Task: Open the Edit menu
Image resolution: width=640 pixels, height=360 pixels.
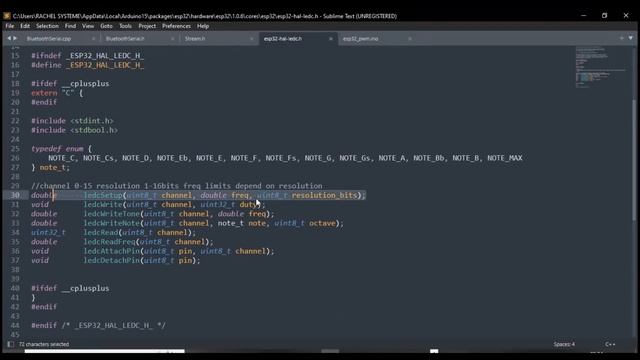Action: (x=25, y=26)
